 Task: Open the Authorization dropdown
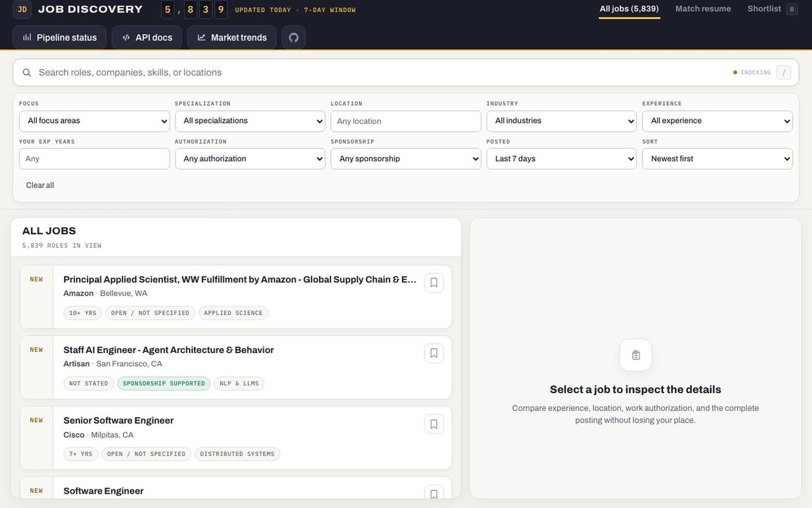point(250,158)
